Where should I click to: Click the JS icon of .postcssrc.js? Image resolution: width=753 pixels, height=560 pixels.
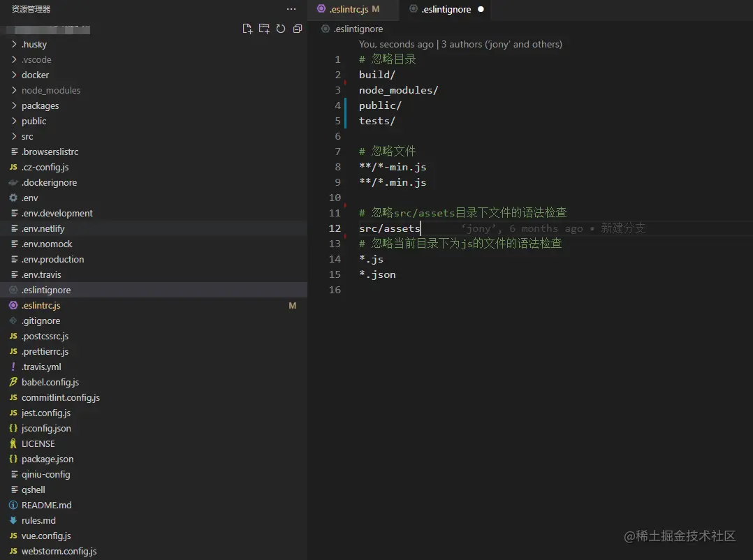pos(13,336)
